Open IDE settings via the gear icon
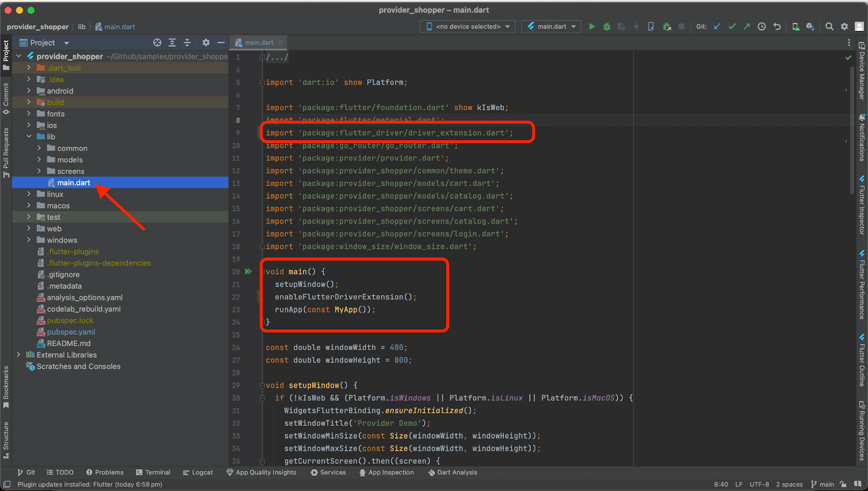 845,26
